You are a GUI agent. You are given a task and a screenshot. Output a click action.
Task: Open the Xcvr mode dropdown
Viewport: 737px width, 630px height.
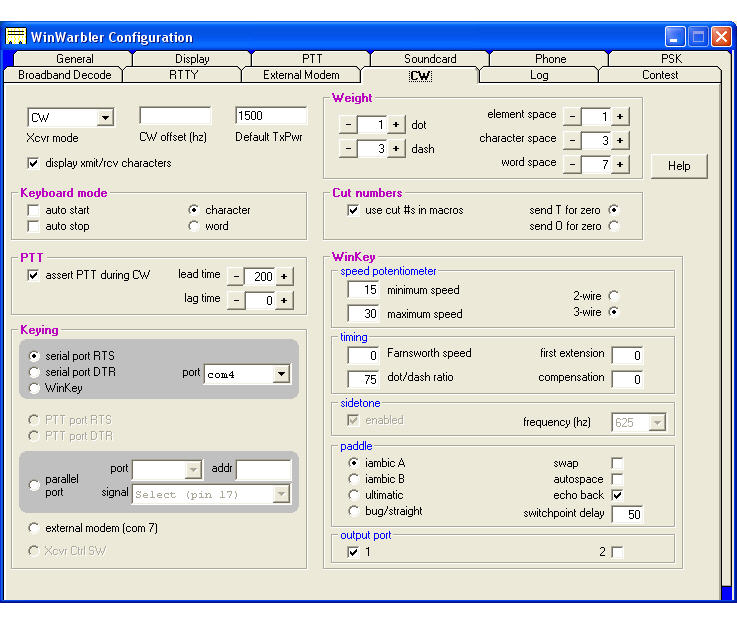(105, 118)
